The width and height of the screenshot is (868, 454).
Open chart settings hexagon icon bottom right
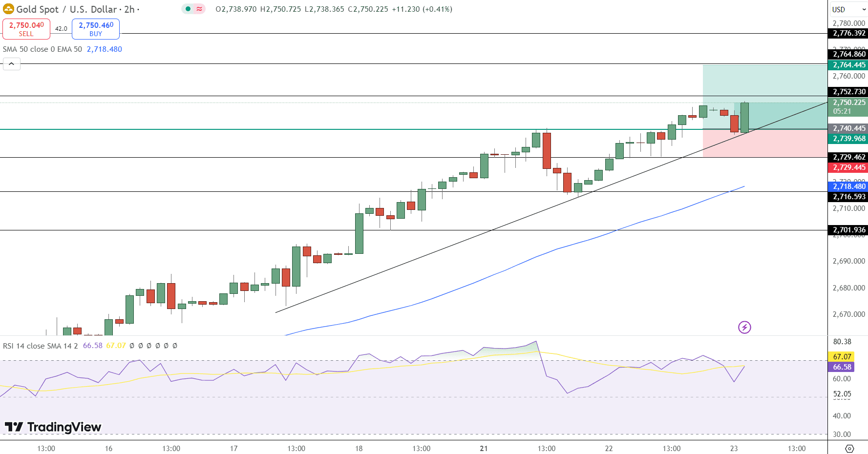(849, 449)
